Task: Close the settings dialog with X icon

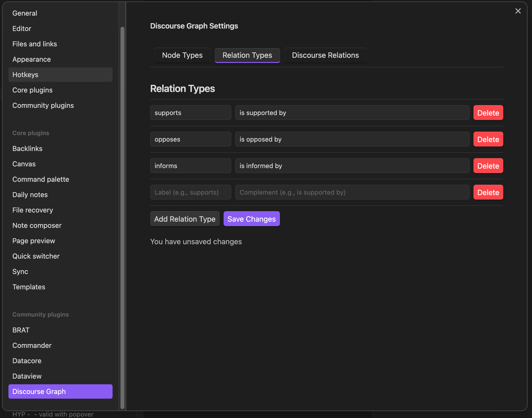Action: (518, 11)
